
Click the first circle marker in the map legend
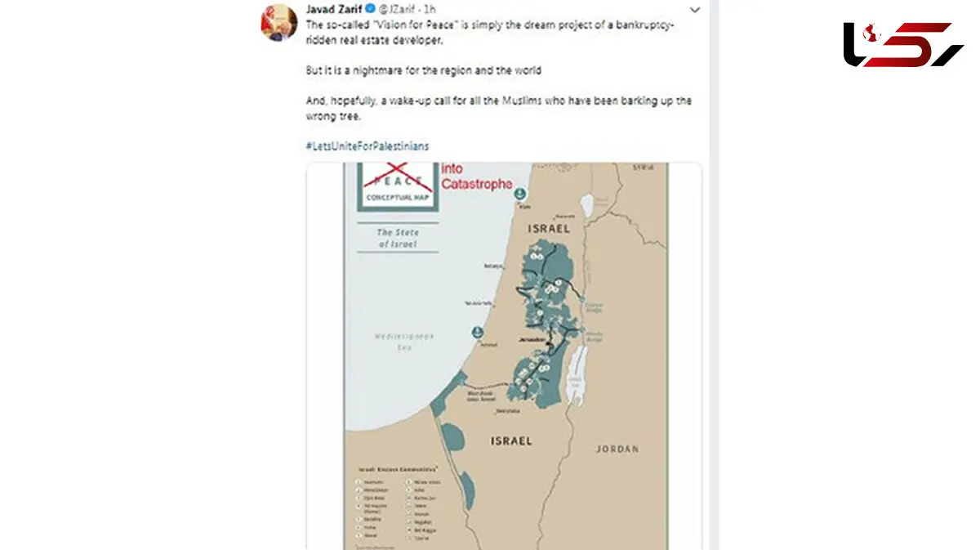click(359, 482)
